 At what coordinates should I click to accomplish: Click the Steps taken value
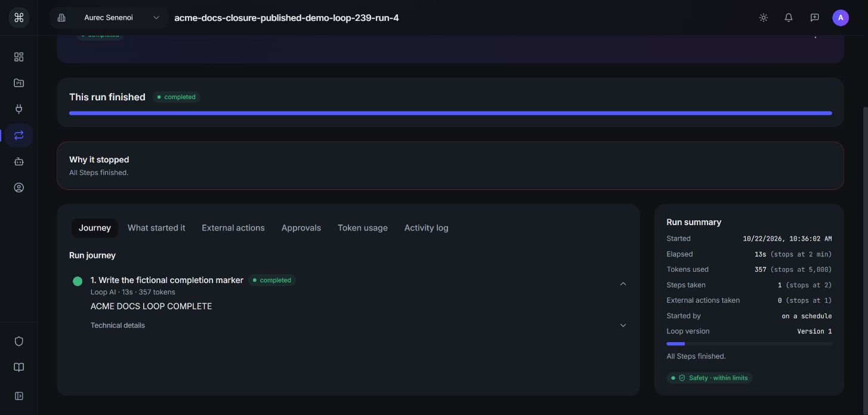[x=780, y=285]
